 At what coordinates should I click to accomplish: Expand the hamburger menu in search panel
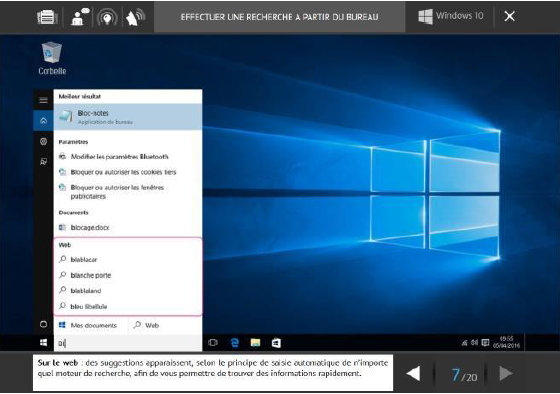point(44,100)
